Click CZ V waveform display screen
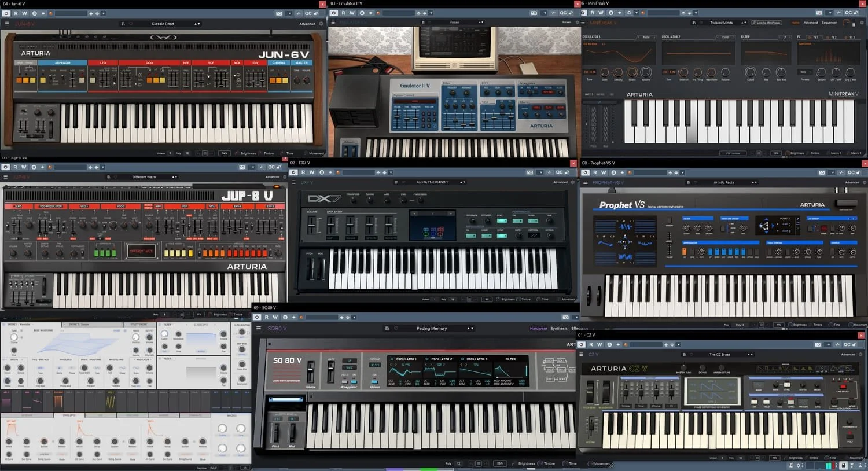The height and width of the screenshot is (471, 868). [713, 392]
